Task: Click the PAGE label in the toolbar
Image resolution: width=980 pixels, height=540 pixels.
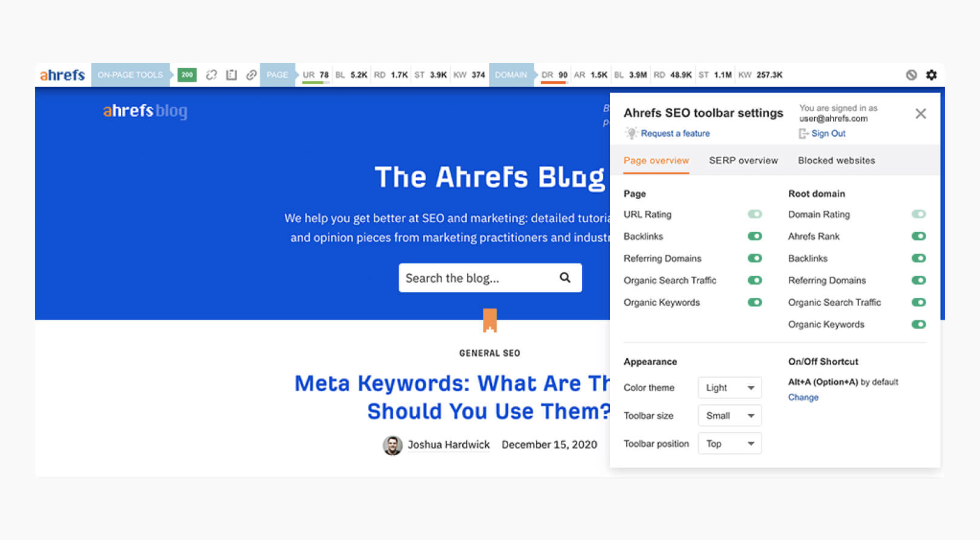Action: 277,75
